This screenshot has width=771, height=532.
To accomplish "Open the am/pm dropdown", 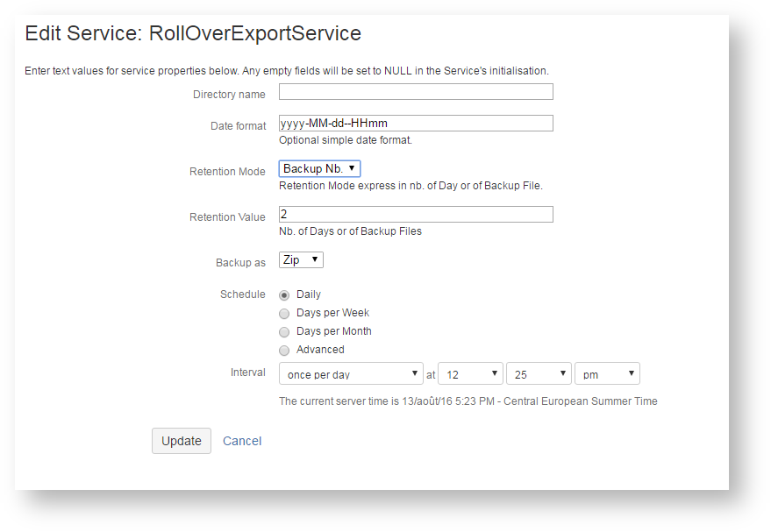I will pyautogui.click(x=607, y=374).
